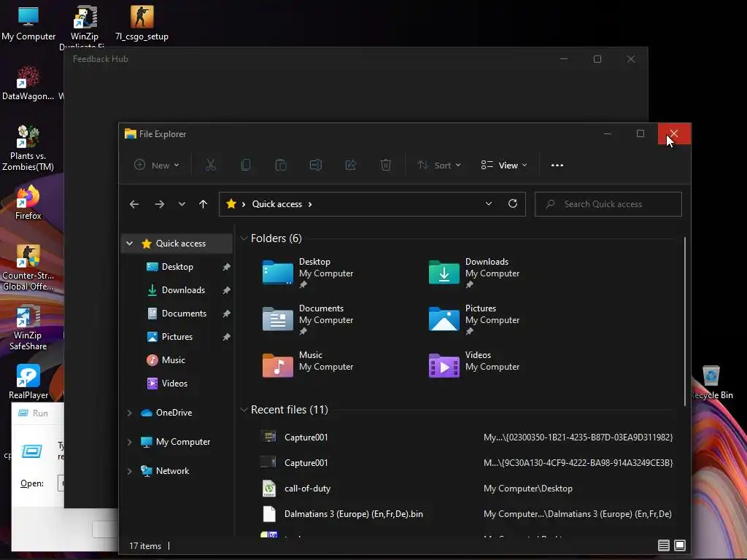
Task: Click the chevron after Quick access breadcrumb
Action: click(x=310, y=204)
